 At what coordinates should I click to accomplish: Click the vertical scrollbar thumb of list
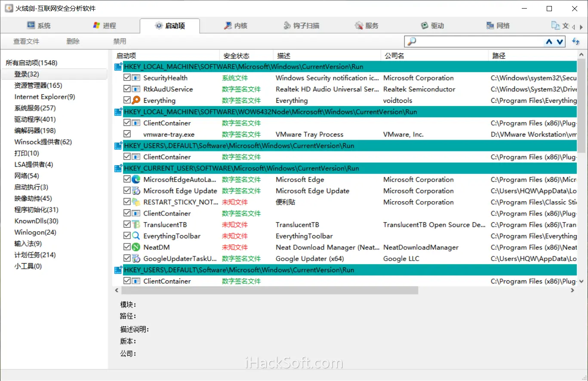582,106
